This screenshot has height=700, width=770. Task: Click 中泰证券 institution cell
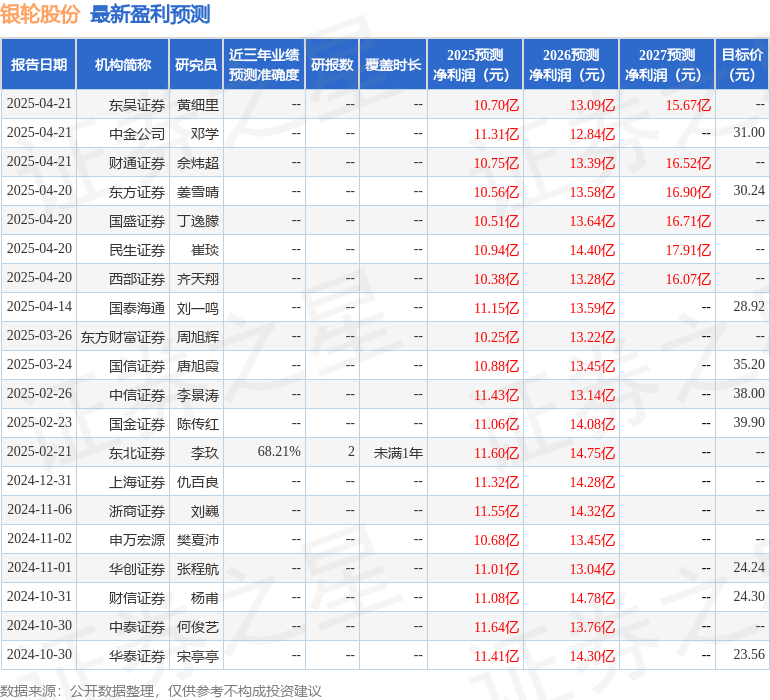tap(137, 627)
